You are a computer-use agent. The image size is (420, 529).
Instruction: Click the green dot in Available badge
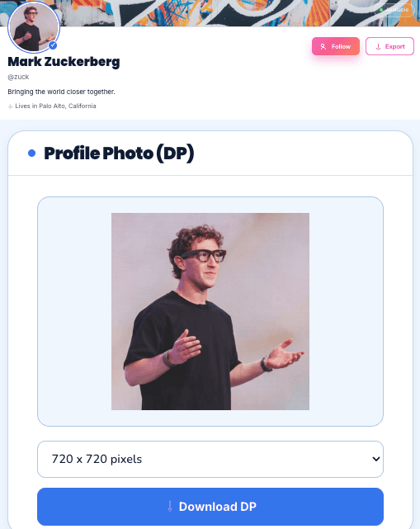click(x=381, y=10)
